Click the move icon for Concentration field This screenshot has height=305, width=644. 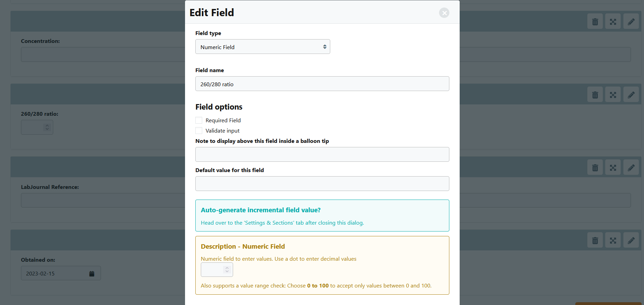click(x=613, y=22)
